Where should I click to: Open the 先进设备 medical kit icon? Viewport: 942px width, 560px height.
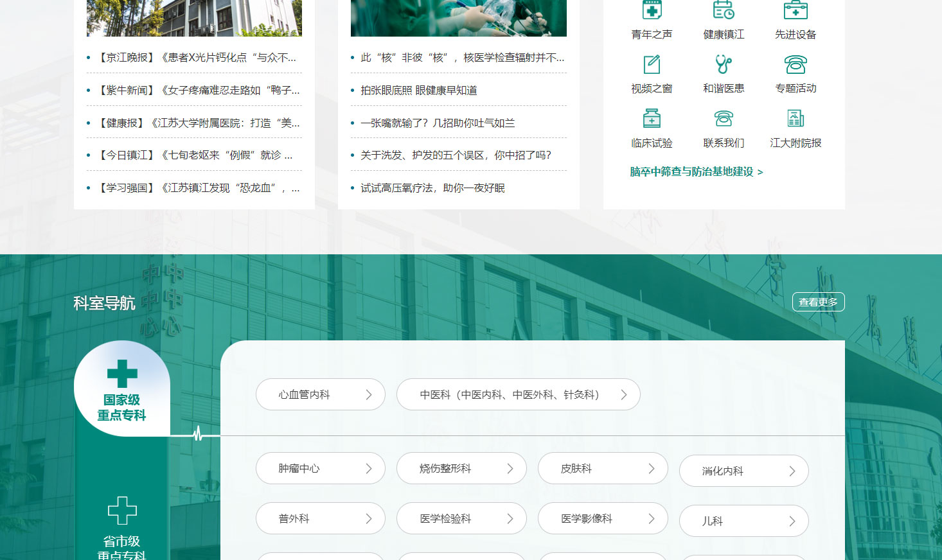(x=795, y=10)
